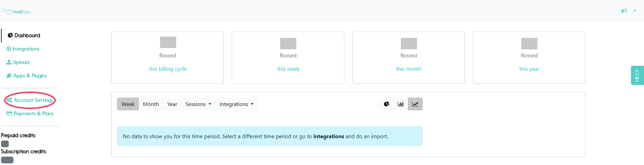Expand the Integrations filter dropdown
The height and width of the screenshot is (165, 644).
[x=236, y=104]
